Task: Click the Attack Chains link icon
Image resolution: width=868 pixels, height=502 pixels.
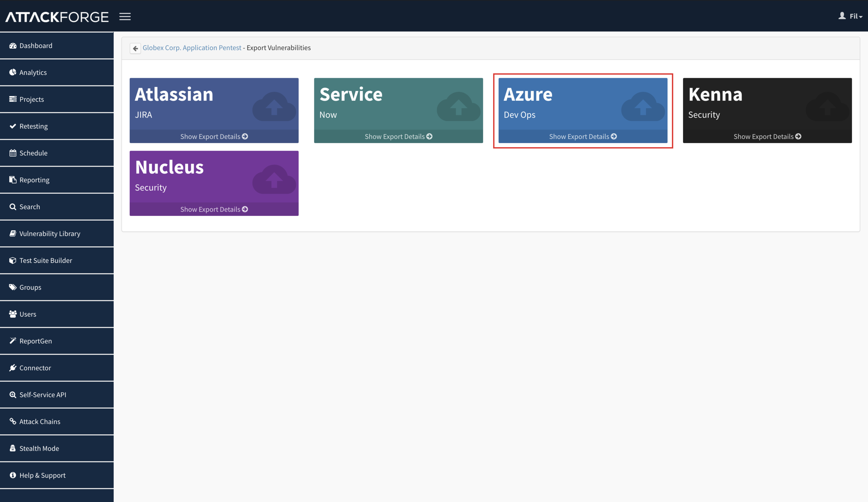Action: point(13,421)
